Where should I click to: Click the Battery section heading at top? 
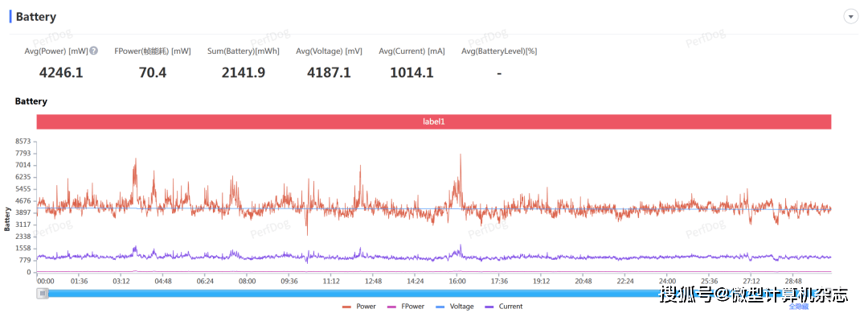click(x=36, y=17)
